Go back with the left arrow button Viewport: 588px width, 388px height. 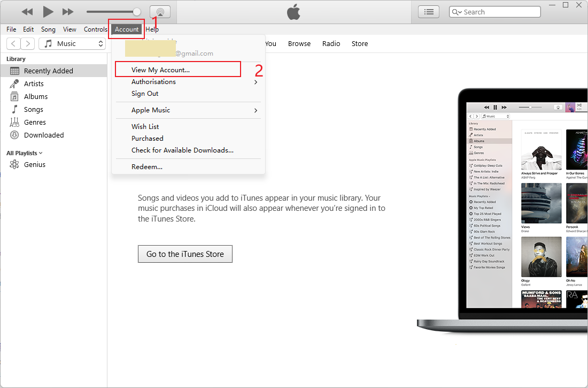tap(13, 43)
